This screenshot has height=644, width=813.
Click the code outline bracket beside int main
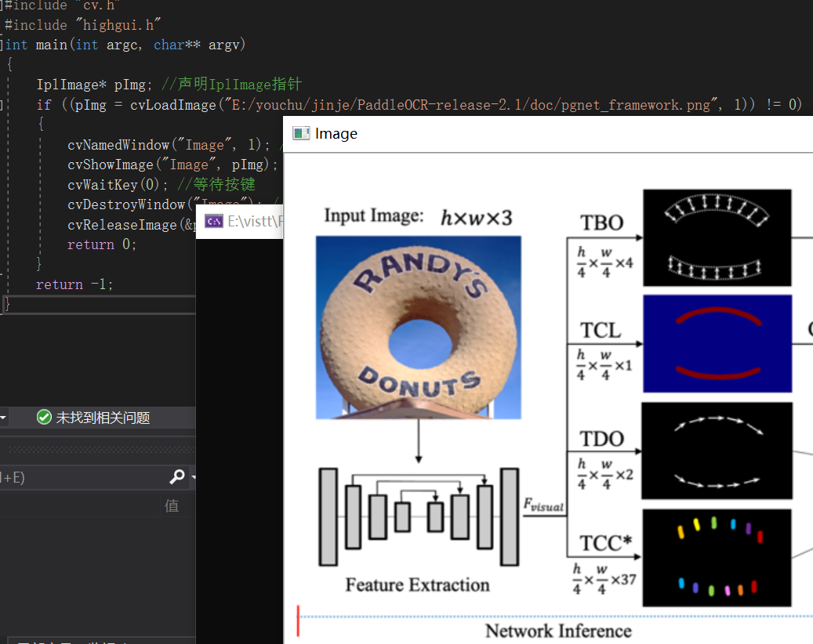[2, 44]
